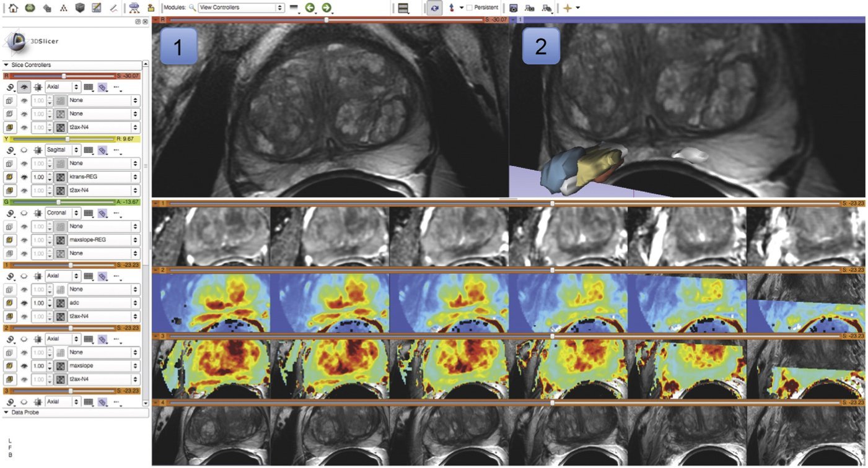Click the green back-arrow module history button
This screenshot has width=868, height=468.
310,8
